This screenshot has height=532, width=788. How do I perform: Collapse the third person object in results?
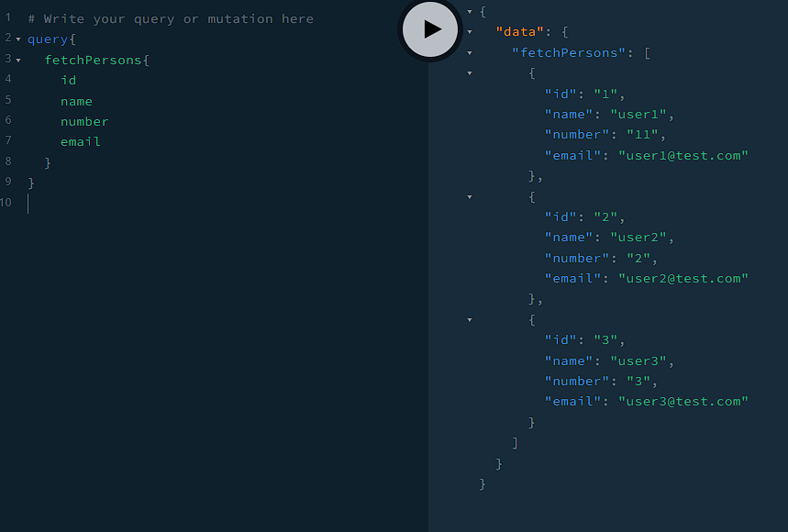[469, 319]
